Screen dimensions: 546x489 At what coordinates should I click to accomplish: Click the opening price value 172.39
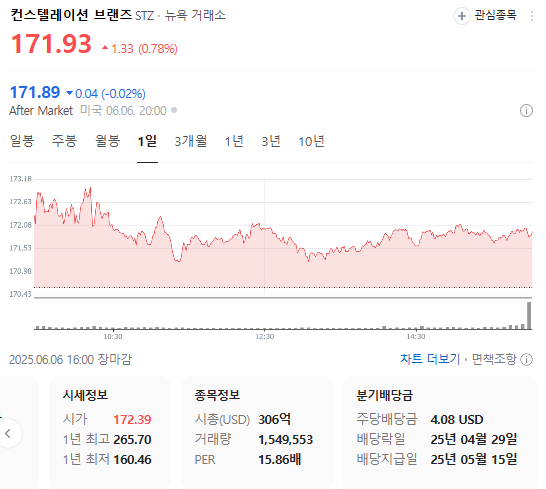pyautogui.click(x=132, y=419)
